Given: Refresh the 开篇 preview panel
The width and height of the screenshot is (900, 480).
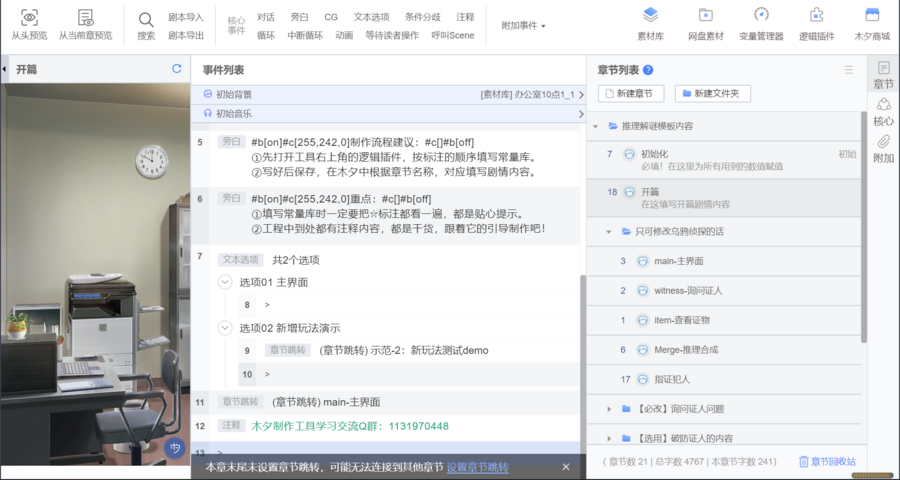Looking at the screenshot, I should click(177, 69).
